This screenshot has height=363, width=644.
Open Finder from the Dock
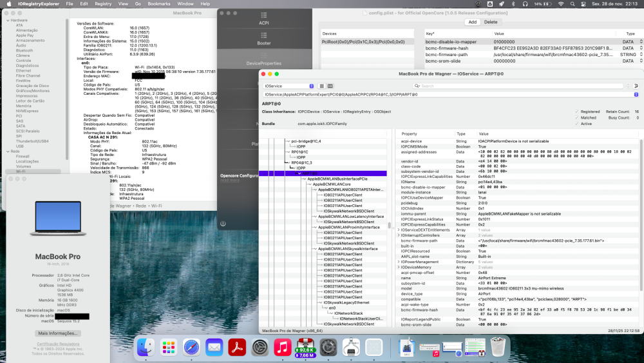coord(146,348)
